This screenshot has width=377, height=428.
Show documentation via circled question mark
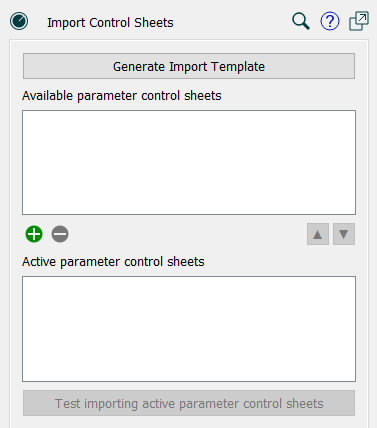pyautogui.click(x=330, y=22)
